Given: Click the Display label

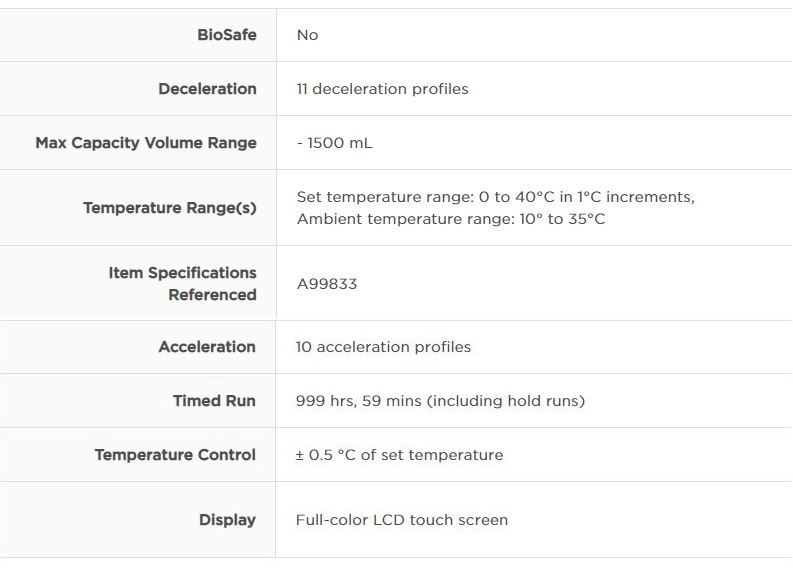Looking at the screenshot, I should coord(227,520).
